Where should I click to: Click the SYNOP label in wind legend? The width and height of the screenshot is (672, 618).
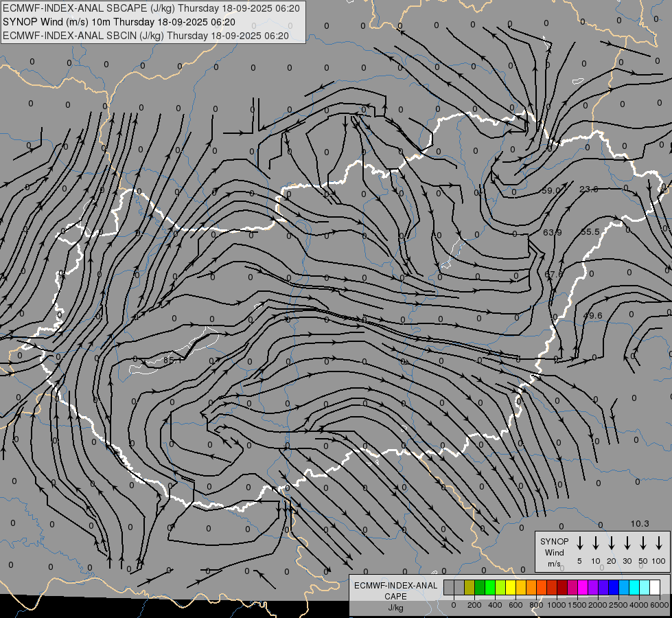[554, 541]
